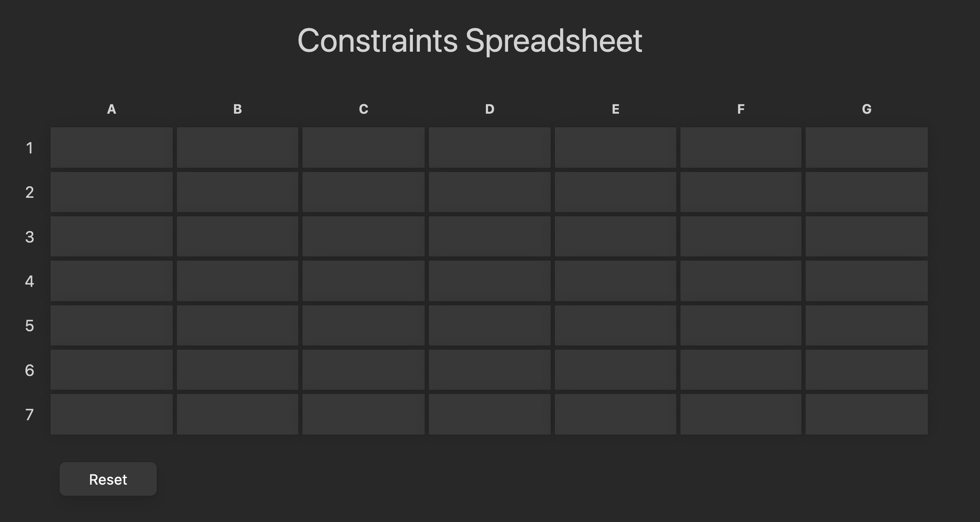This screenshot has height=522, width=980.
Task: Select cell G7 in the bottom row
Action: (867, 414)
